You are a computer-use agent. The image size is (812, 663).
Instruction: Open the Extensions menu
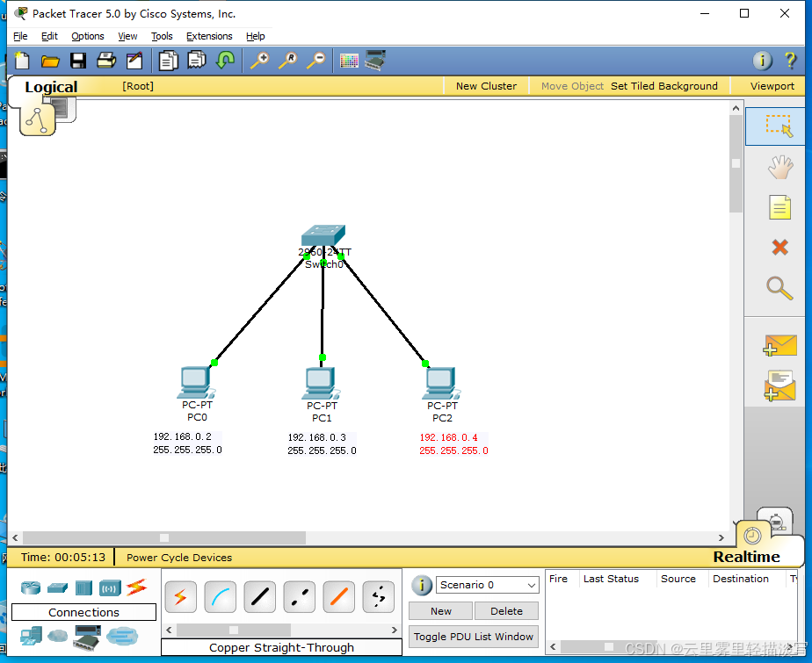pos(209,36)
